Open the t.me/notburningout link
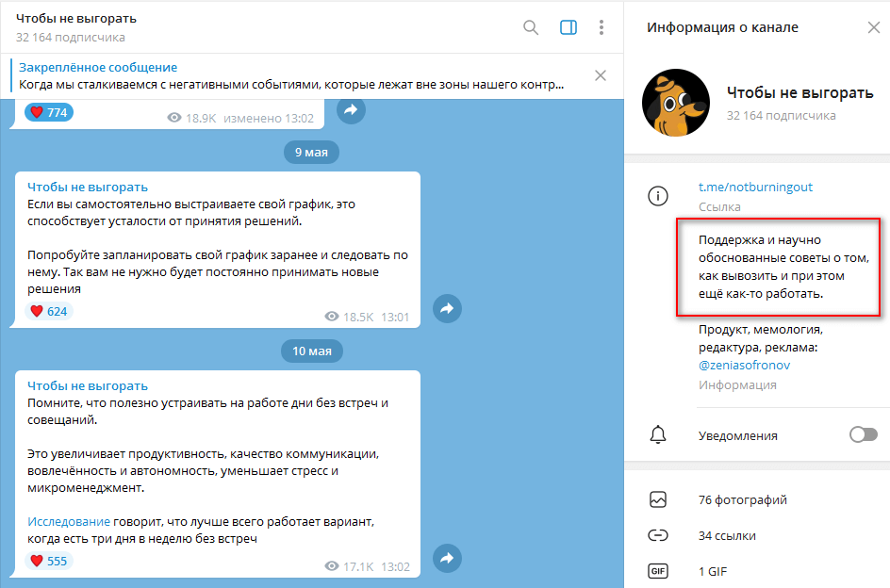This screenshot has width=890, height=588. (x=758, y=188)
